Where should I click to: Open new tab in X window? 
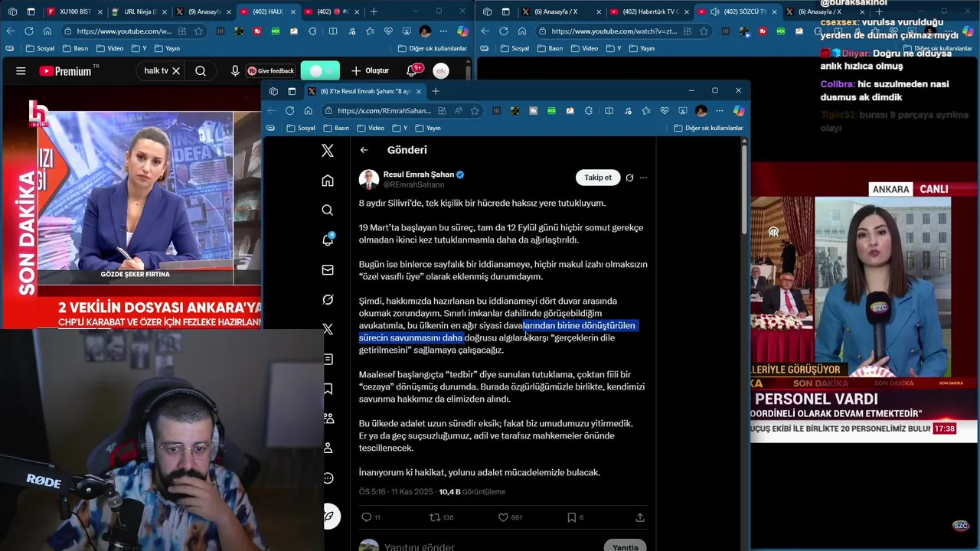coord(436,91)
